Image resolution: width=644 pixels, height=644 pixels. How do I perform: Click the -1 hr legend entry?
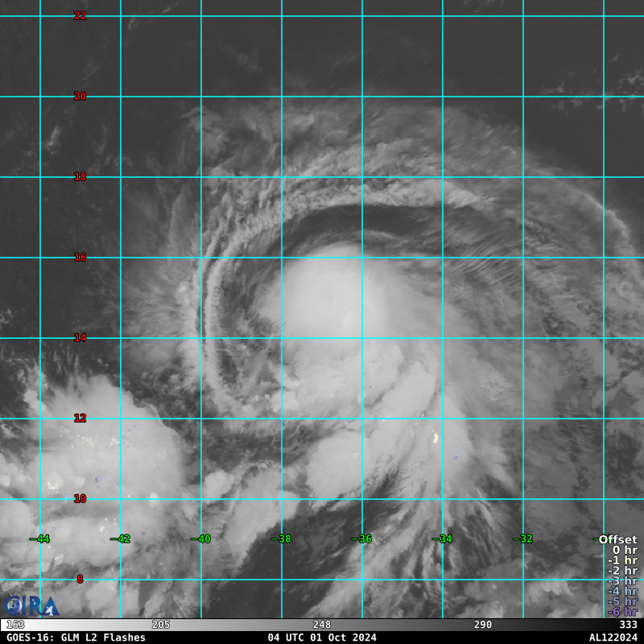click(x=622, y=560)
